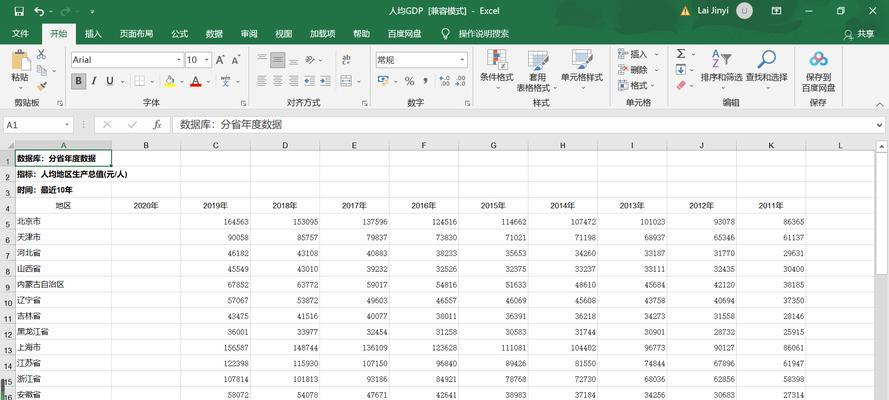Toggle Italic formatting

tap(94, 81)
